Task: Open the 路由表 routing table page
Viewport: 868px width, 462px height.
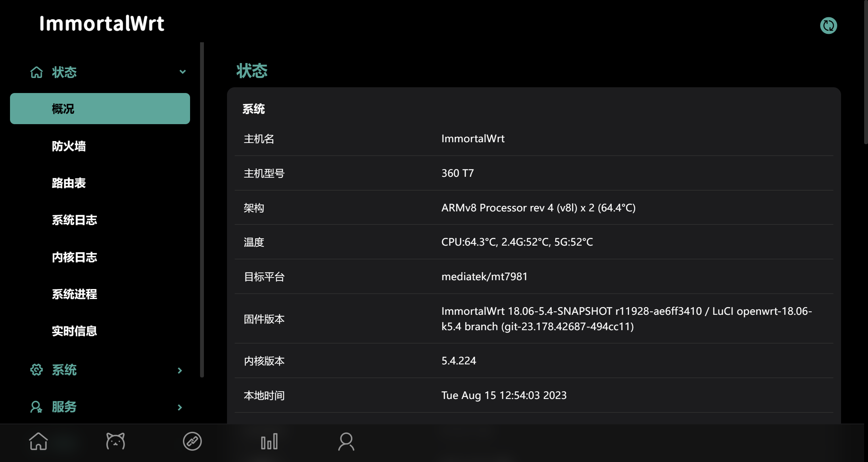Action: [x=69, y=183]
